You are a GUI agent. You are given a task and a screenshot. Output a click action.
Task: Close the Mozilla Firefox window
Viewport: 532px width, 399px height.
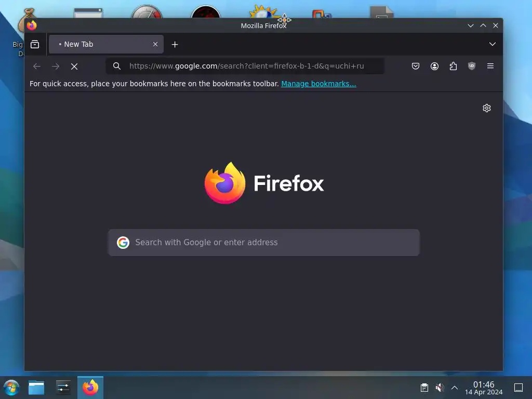pos(495,25)
